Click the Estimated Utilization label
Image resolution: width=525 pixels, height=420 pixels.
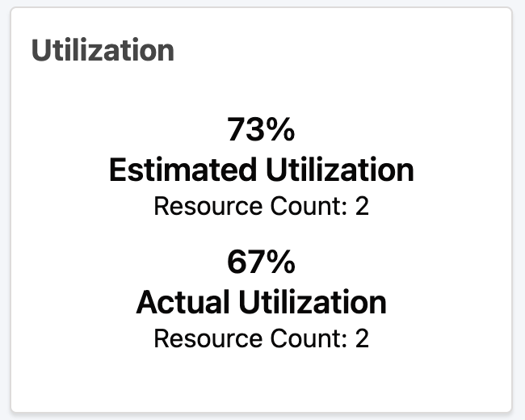pyautogui.click(x=262, y=170)
